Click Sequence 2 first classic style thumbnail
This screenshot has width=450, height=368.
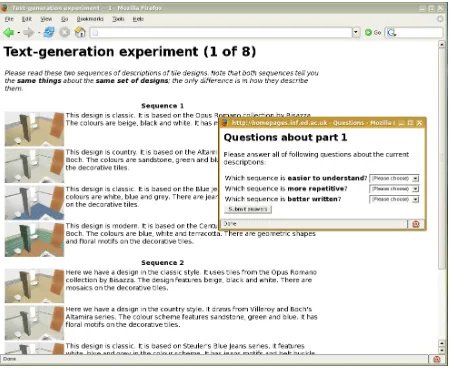point(34,286)
